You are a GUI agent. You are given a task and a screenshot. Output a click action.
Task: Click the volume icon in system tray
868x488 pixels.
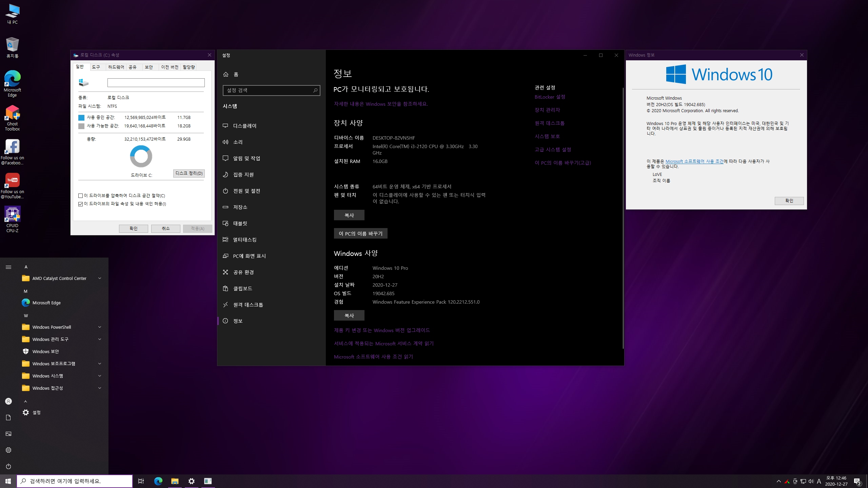point(811,481)
